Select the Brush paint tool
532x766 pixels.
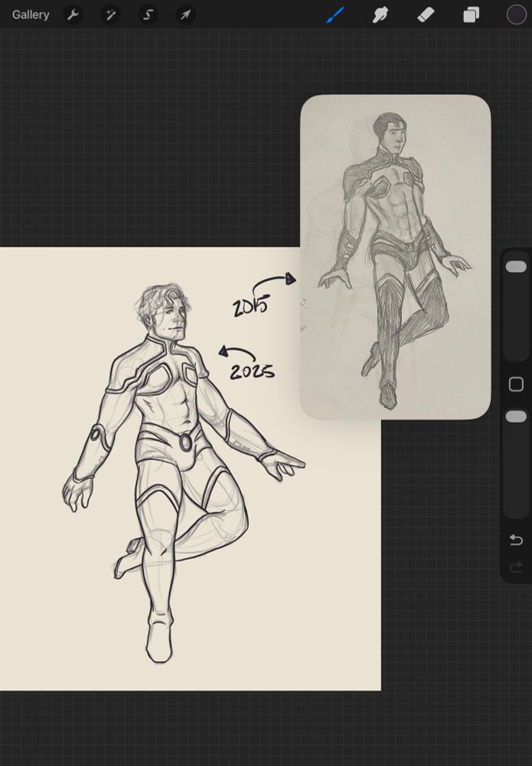click(335, 15)
